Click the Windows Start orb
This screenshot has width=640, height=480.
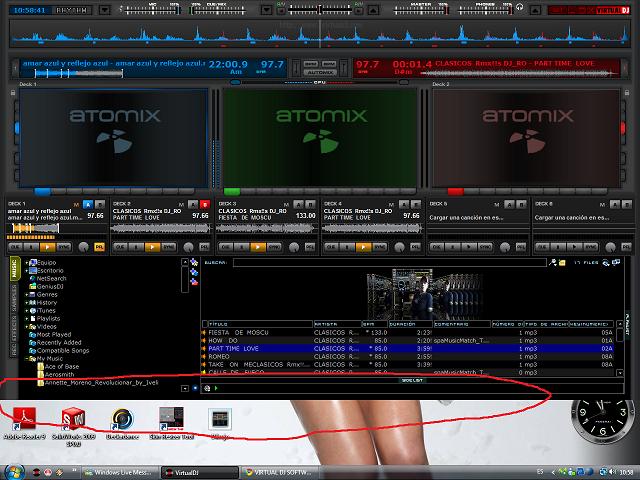pos(15,472)
